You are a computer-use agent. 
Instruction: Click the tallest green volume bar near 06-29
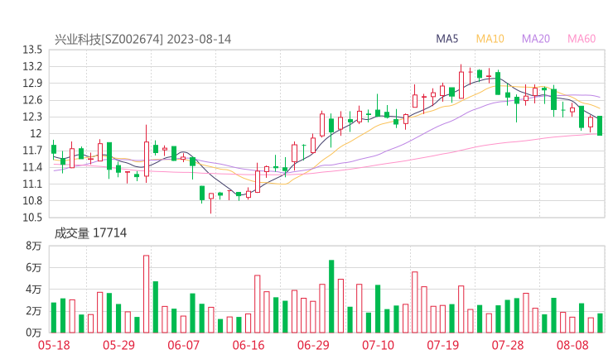331,296
